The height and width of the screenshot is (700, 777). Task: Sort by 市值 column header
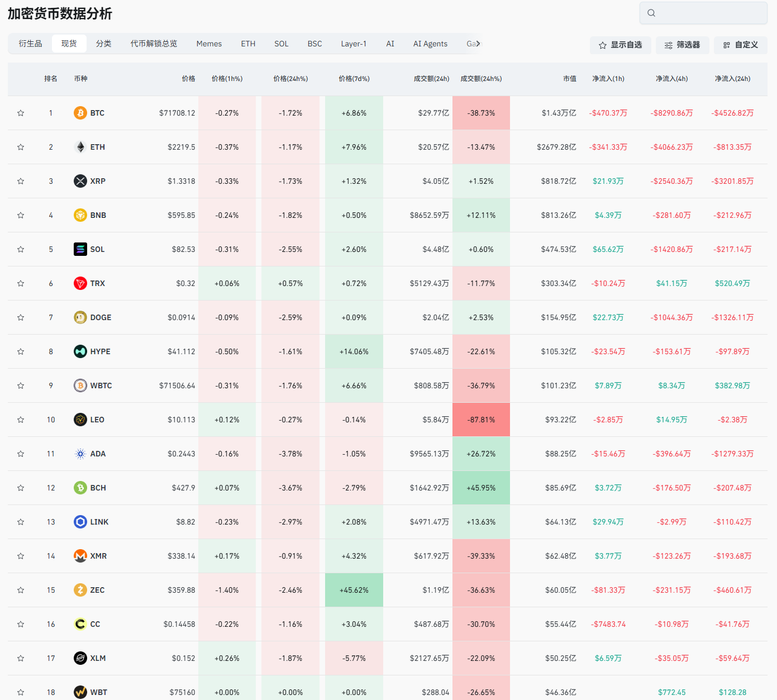coord(569,79)
